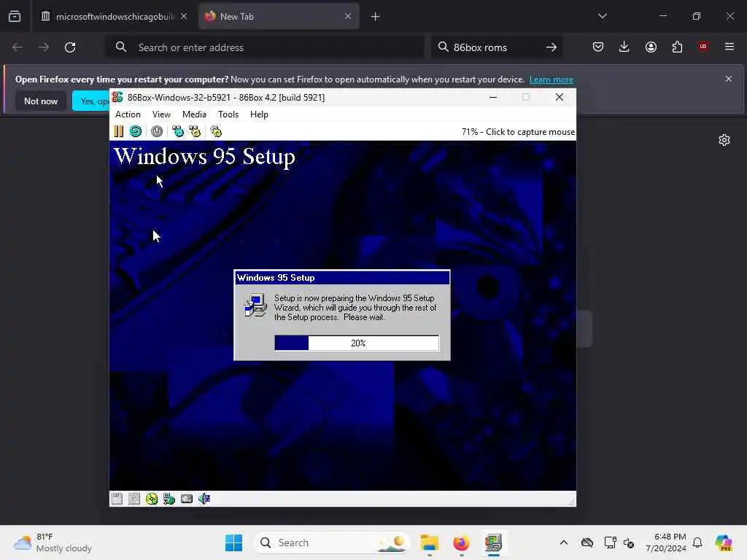Click the CD-ROM disc status bar icon
The image size is (747, 560).
point(152,499)
